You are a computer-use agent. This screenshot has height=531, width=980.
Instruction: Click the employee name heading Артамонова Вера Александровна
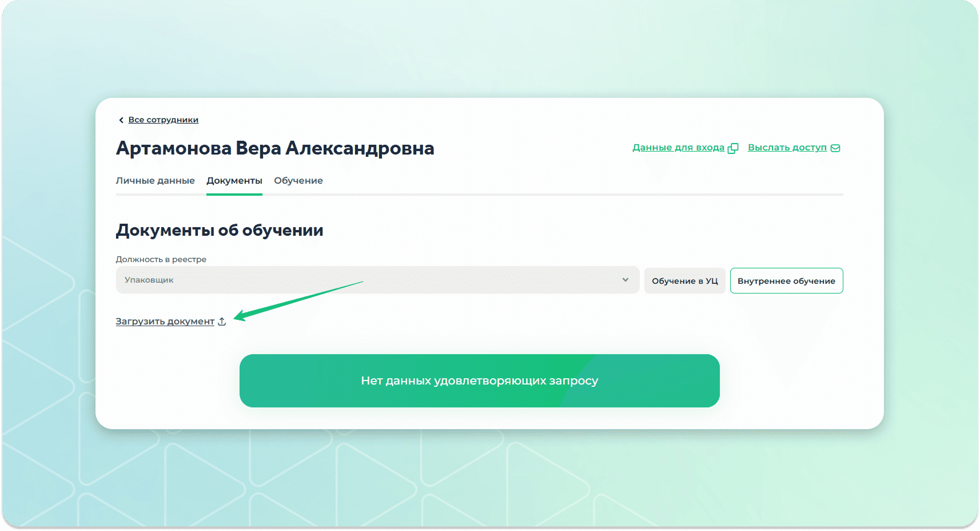(x=274, y=148)
